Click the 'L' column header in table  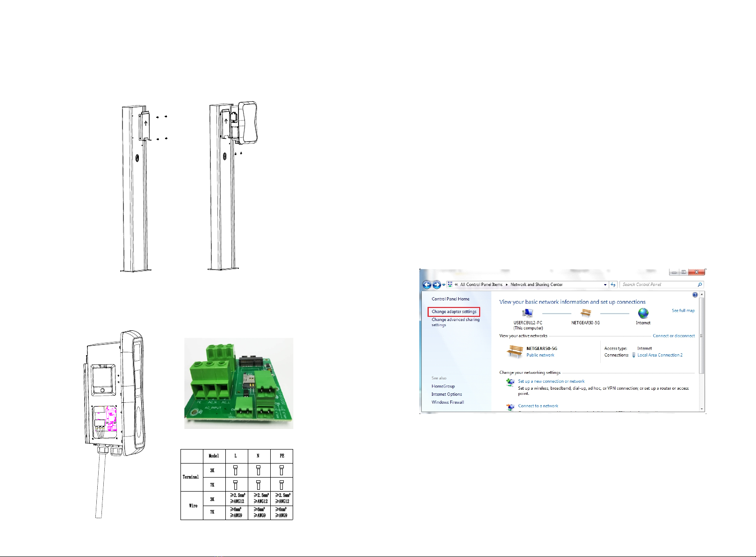(236, 456)
